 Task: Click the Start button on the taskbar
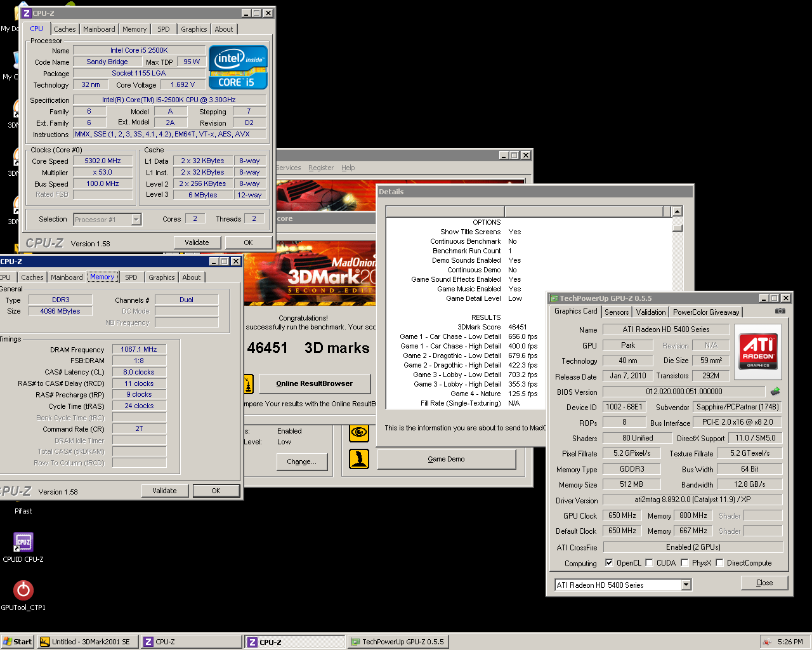coord(18,642)
